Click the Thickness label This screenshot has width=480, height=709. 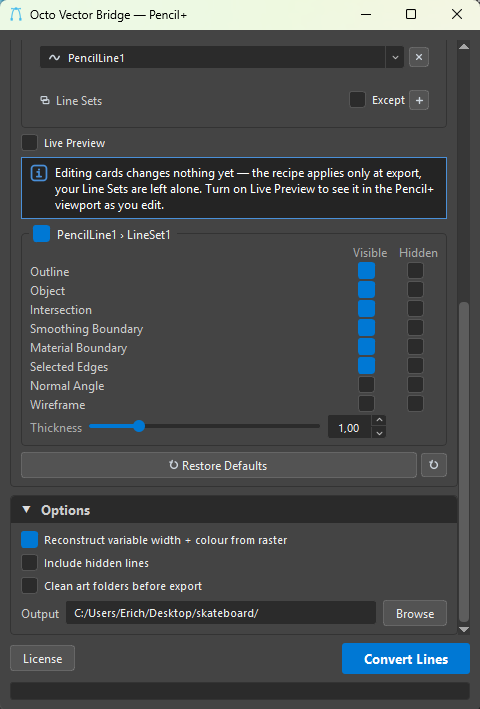pyautogui.click(x=56, y=427)
